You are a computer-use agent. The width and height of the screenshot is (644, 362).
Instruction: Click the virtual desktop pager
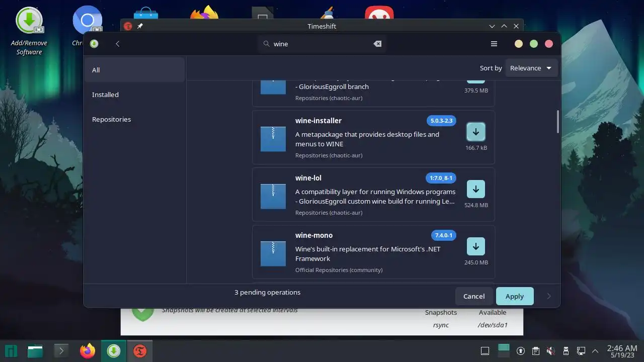coord(504,350)
